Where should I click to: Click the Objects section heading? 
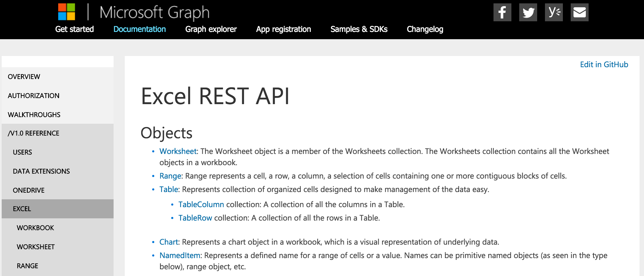(x=166, y=133)
